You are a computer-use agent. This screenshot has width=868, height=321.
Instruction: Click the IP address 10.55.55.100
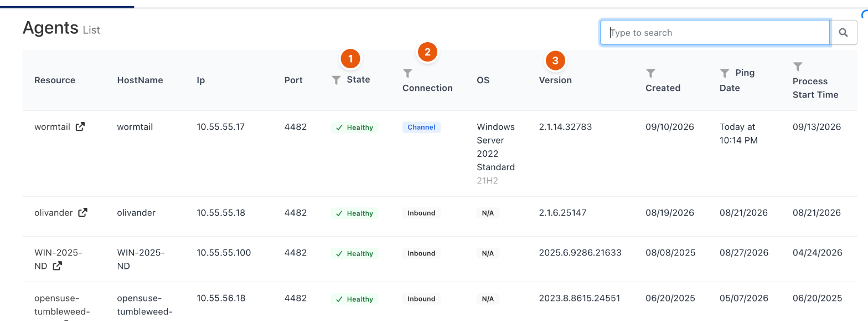[224, 252]
